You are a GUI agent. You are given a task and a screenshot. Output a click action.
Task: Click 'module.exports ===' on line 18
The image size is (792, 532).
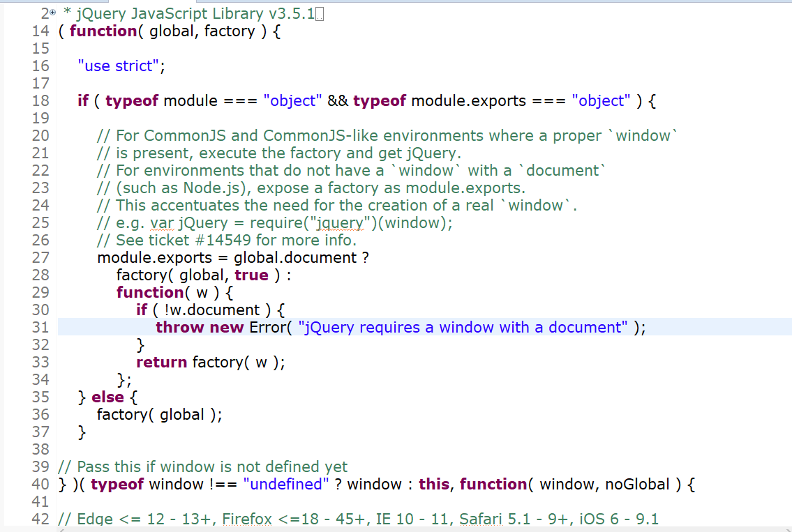tap(488, 101)
